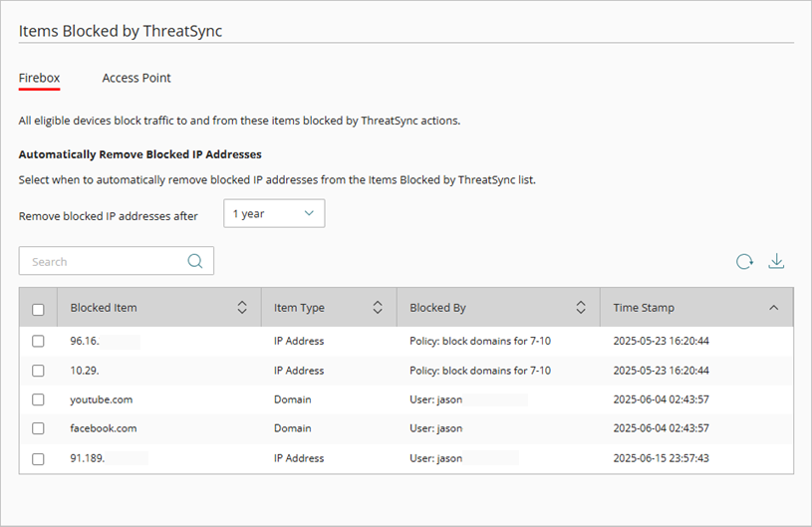Image resolution: width=812 pixels, height=527 pixels.
Task: Select the youtube.com row checkbox
Action: click(x=38, y=399)
